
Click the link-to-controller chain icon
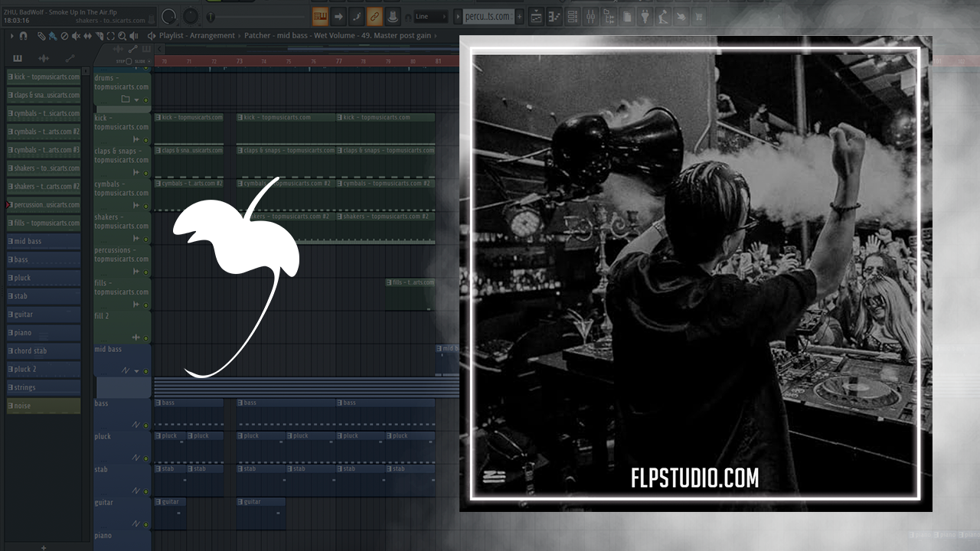click(374, 16)
